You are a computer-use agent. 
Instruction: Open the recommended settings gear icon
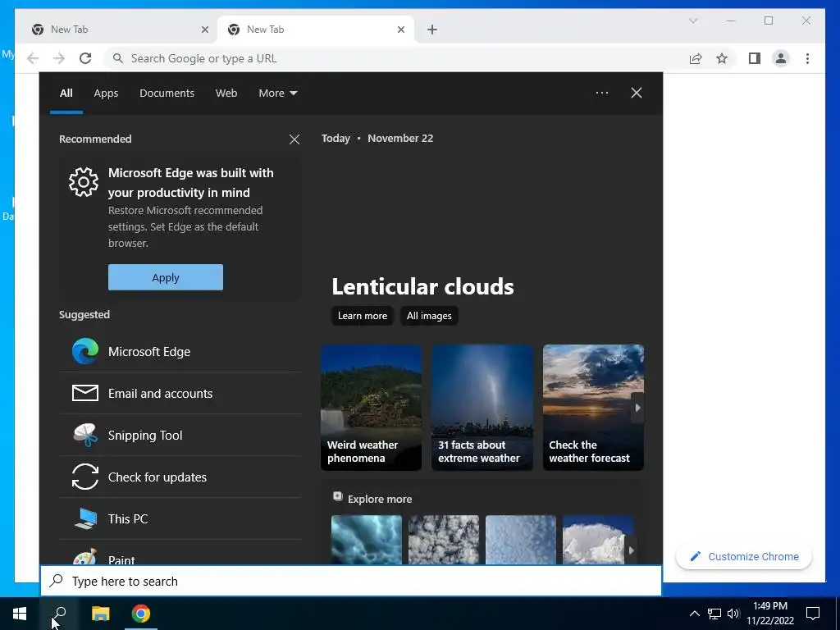click(x=84, y=183)
